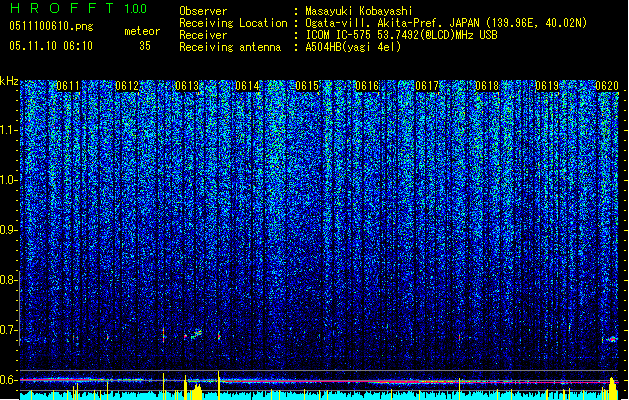The image size is (629, 400).
Task: Click the Ogata-vill. Akita-Pref. JAPAN location text
Action: [x=446, y=23]
